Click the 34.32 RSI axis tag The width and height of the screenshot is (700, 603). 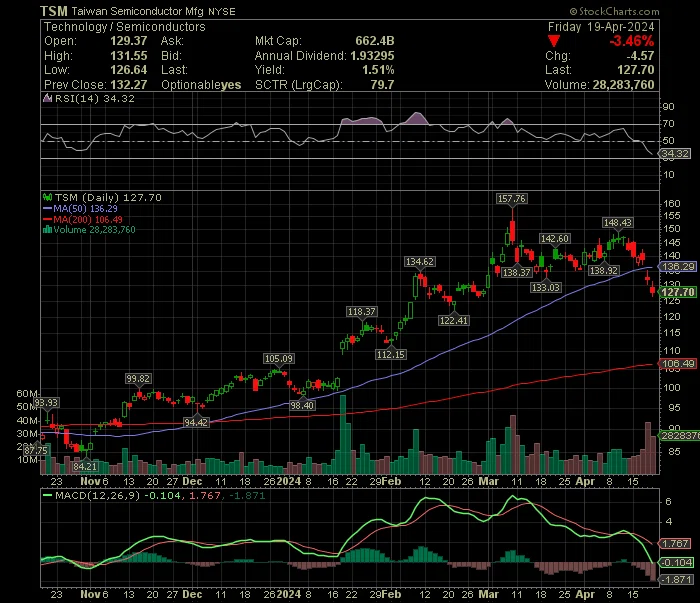(675, 154)
